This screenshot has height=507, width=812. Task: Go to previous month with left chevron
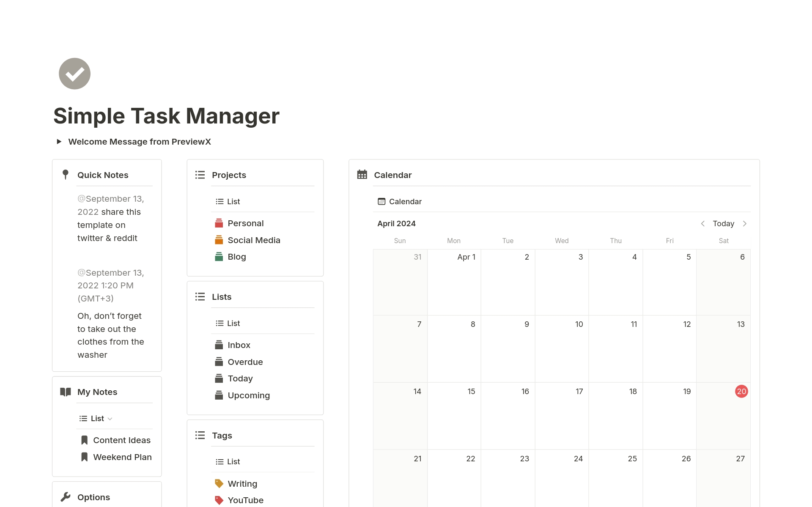pos(702,224)
